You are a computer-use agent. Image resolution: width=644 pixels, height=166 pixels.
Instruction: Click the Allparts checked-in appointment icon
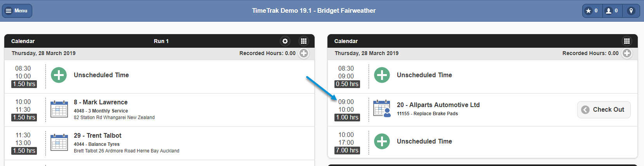(x=382, y=109)
